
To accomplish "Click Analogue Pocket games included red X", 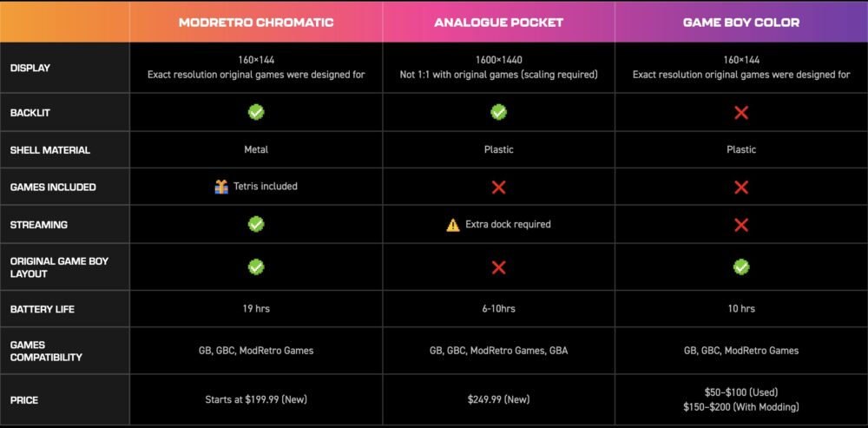I will coord(498,188).
